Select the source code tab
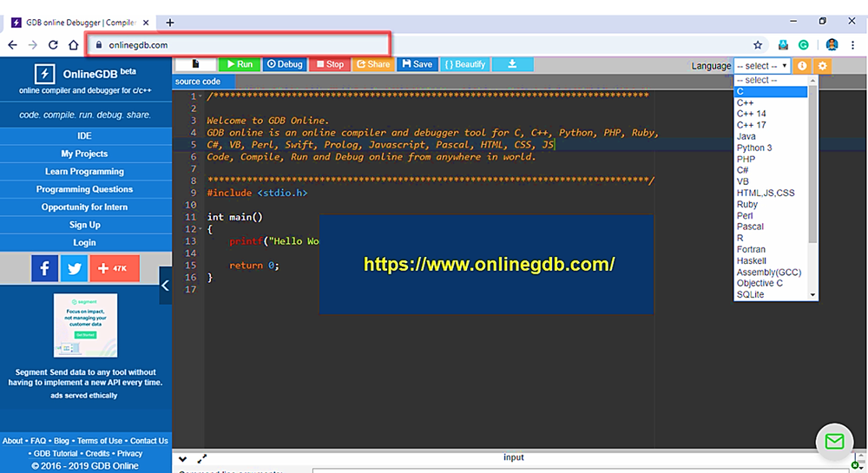 tap(198, 82)
